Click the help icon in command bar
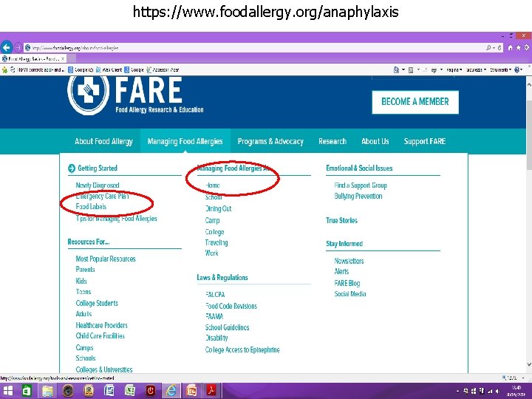Screen dimensions: 532x399 tap(516, 70)
